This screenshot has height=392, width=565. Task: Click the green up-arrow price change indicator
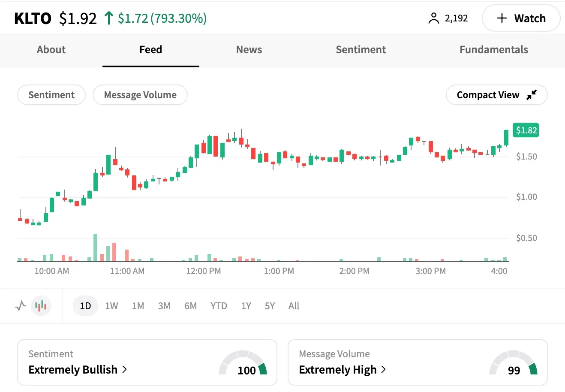click(x=109, y=18)
